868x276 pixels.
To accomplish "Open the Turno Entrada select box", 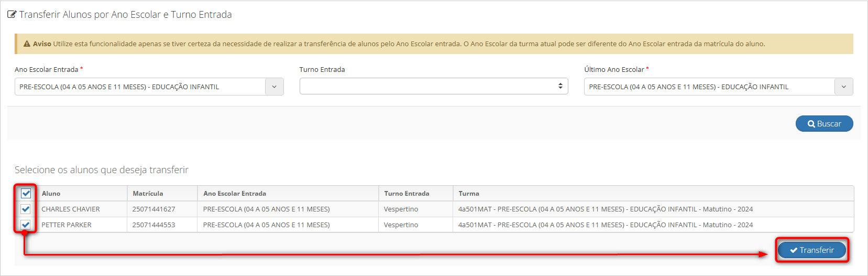I will click(433, 86).
